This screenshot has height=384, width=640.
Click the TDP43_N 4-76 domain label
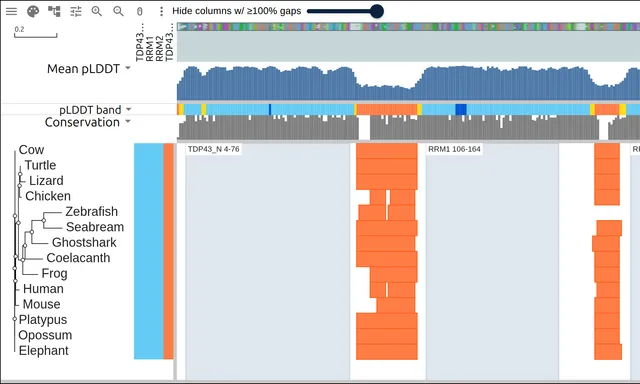[213, 149]
